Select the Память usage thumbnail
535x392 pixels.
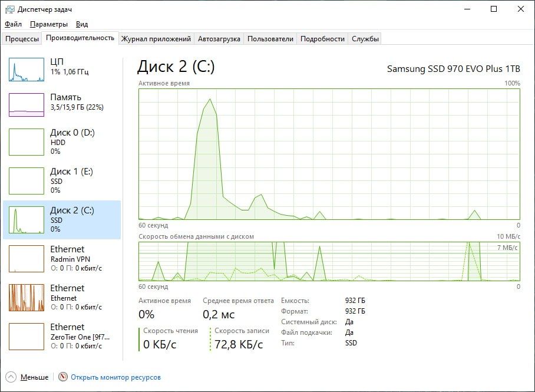click(x=27, y=105)
